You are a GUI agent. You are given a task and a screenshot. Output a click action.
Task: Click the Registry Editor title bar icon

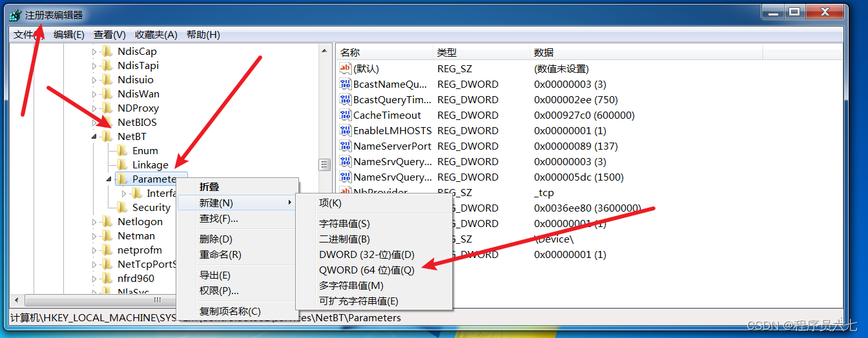tap(15, 15)
